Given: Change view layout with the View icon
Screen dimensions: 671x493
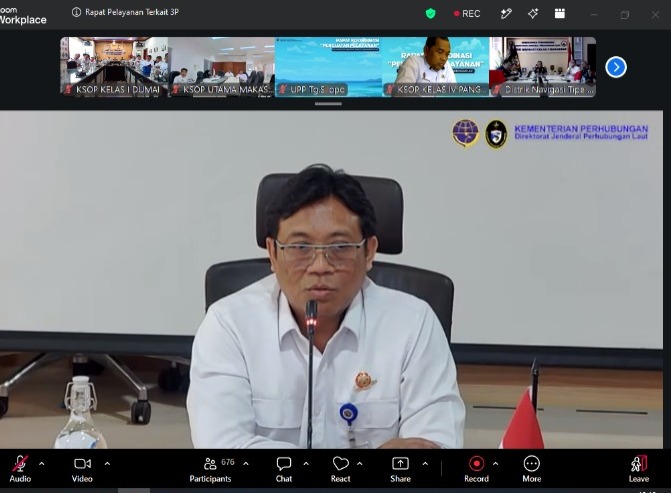Looking at the screenshot, I should click(x=560, y=14).
